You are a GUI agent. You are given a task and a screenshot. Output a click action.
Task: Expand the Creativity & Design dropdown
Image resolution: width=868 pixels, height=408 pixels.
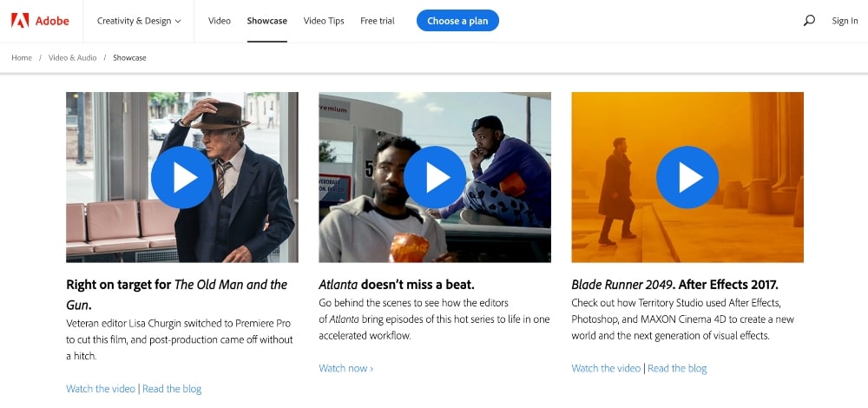139,21
